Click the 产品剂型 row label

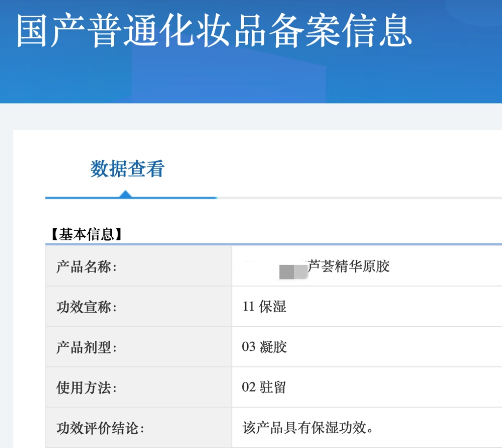(x=86, y=348)
